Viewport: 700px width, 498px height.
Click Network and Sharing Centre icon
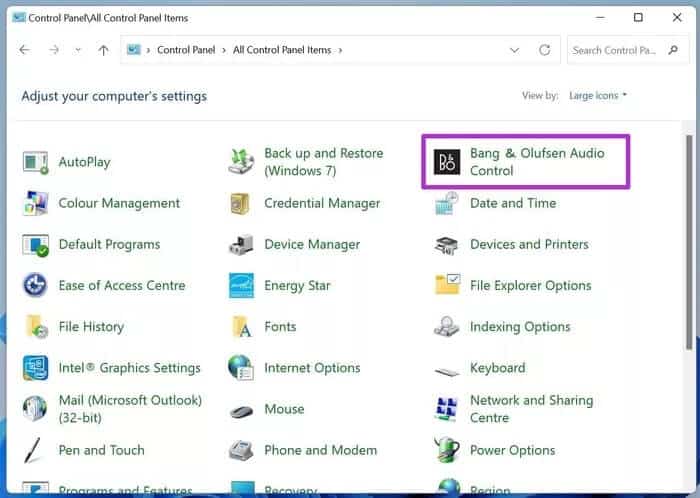446,409
